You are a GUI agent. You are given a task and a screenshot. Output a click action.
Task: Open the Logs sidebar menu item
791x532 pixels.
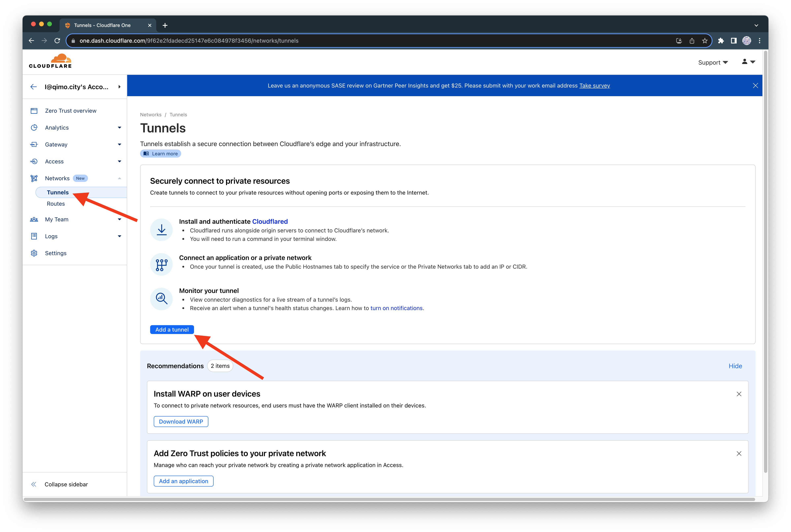[51, 236]
